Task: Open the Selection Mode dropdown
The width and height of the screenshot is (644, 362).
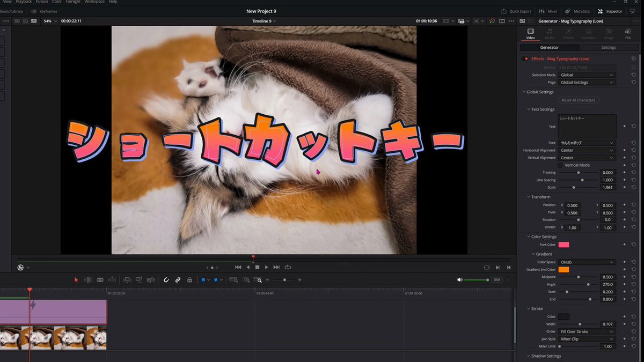Action: click(x=587, y=75)
